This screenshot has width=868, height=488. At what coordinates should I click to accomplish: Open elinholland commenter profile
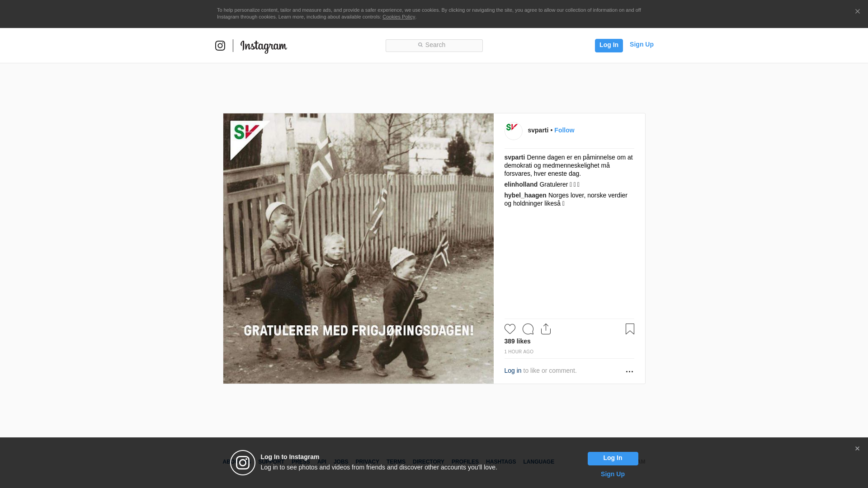point(521,184)
